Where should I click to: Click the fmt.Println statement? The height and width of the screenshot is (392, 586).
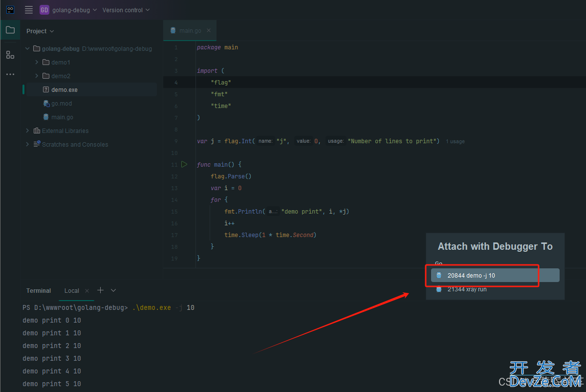click(x=287, y=212)
